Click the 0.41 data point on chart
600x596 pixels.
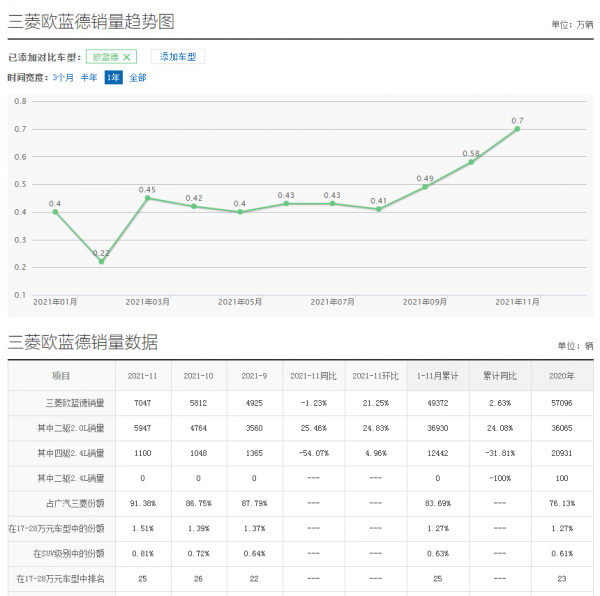(378, 209)
